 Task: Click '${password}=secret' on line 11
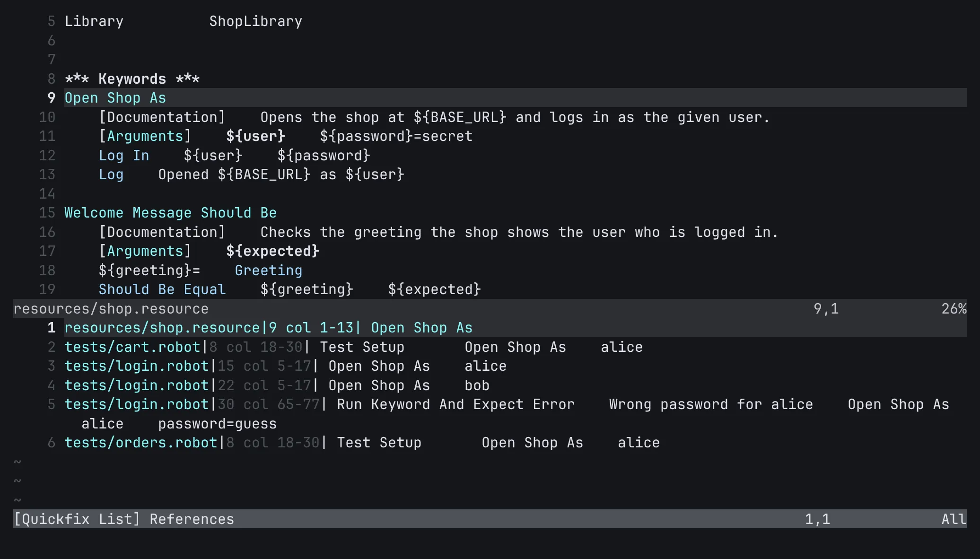[396, 136]
